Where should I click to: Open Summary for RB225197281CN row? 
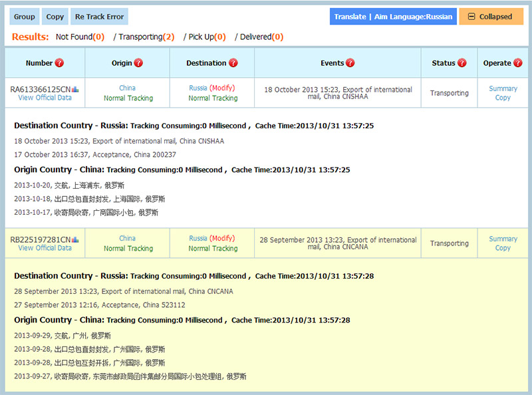point(503,239)
